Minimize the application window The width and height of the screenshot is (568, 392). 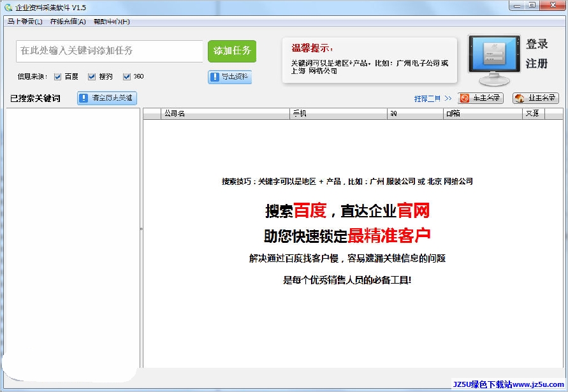click(517, 6)
